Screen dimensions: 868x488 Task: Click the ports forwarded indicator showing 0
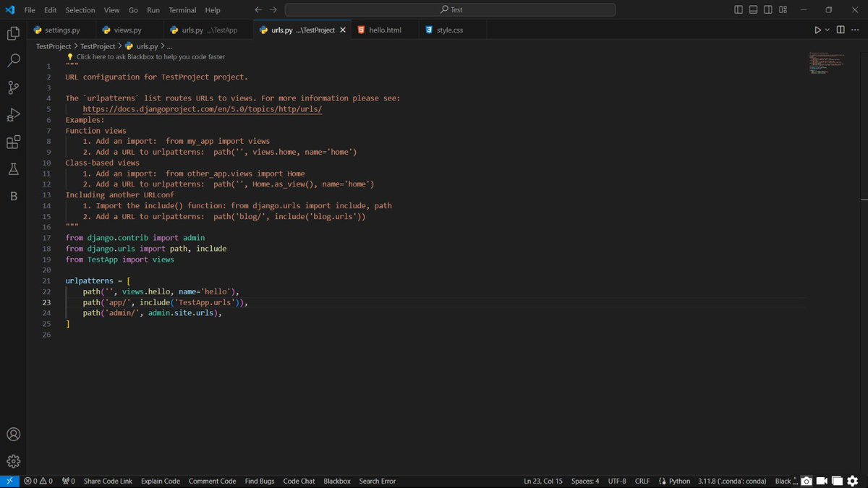pyautogui.click(x=68, y=481)
